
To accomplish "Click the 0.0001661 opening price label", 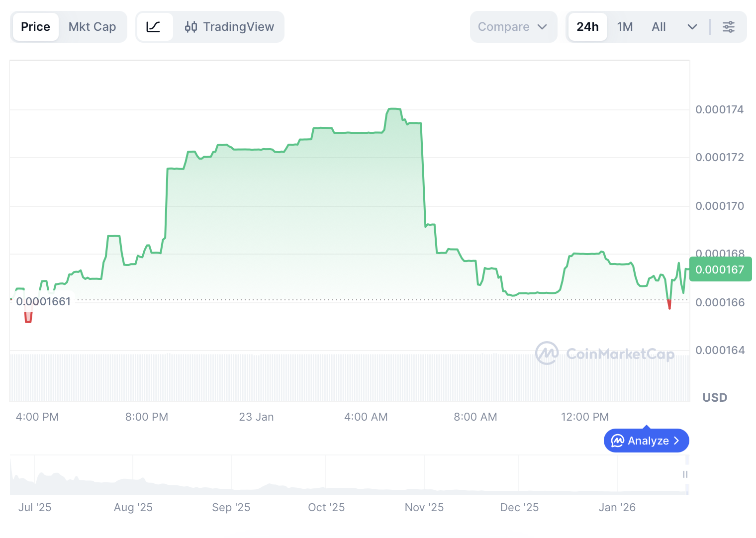I will coord(43,301).
